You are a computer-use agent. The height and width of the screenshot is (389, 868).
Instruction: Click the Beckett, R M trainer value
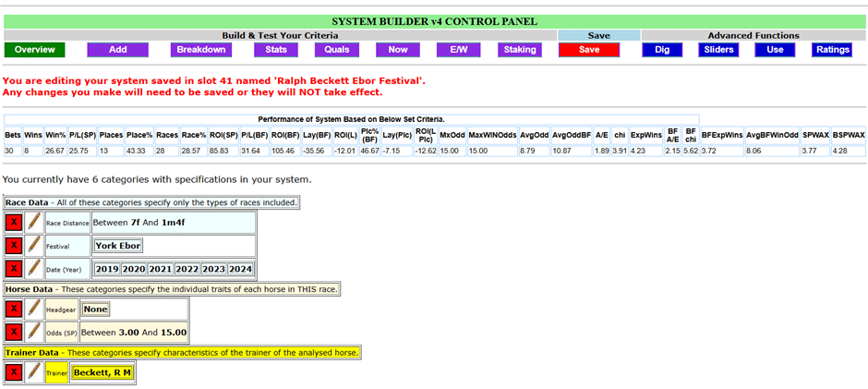(x=102, y=372)
